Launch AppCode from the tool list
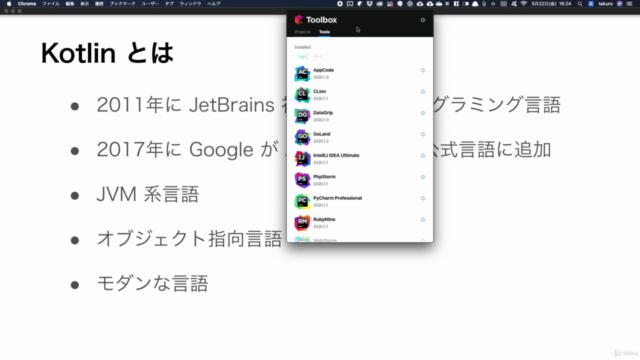Image resolution: width=640 pixels, height=360 pixels. coord(360,73)
